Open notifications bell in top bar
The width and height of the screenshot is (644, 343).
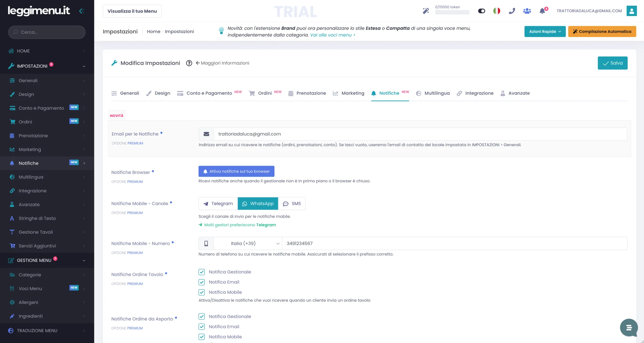click(542, 11)
